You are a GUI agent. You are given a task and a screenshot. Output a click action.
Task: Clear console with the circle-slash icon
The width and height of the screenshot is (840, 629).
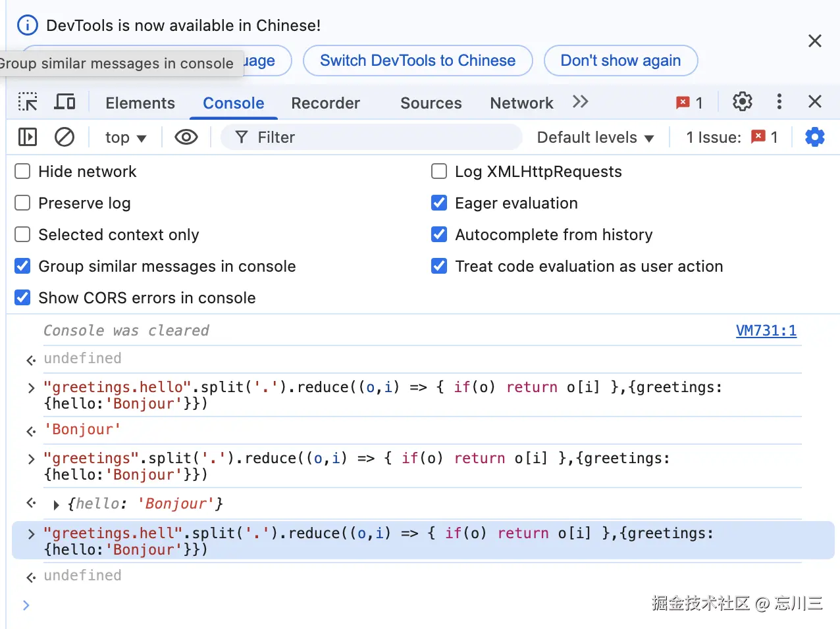pyautogui.click(x=65, y=137)
